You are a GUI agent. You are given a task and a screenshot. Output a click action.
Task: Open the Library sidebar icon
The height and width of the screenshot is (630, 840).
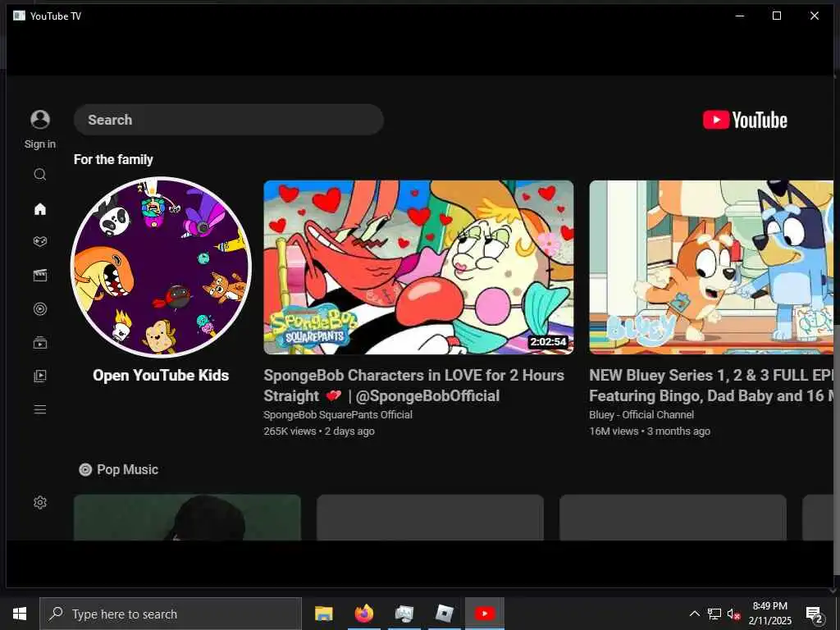[40, 376]
